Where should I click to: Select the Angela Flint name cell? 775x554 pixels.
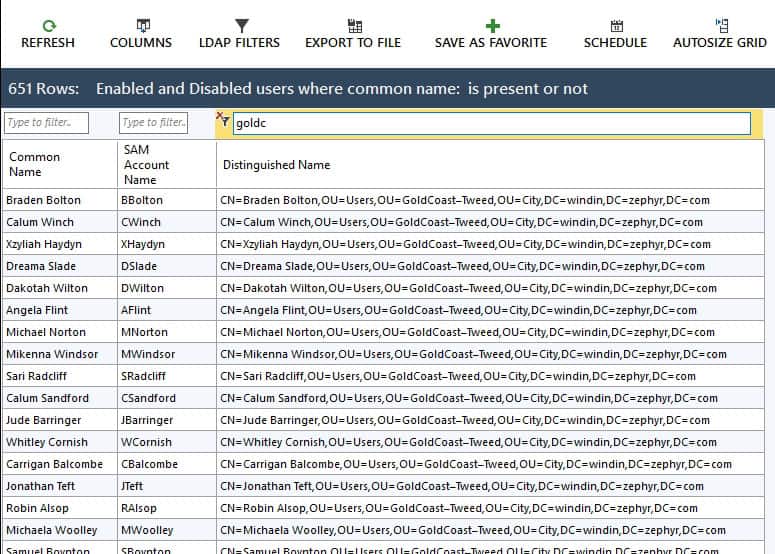60,310
